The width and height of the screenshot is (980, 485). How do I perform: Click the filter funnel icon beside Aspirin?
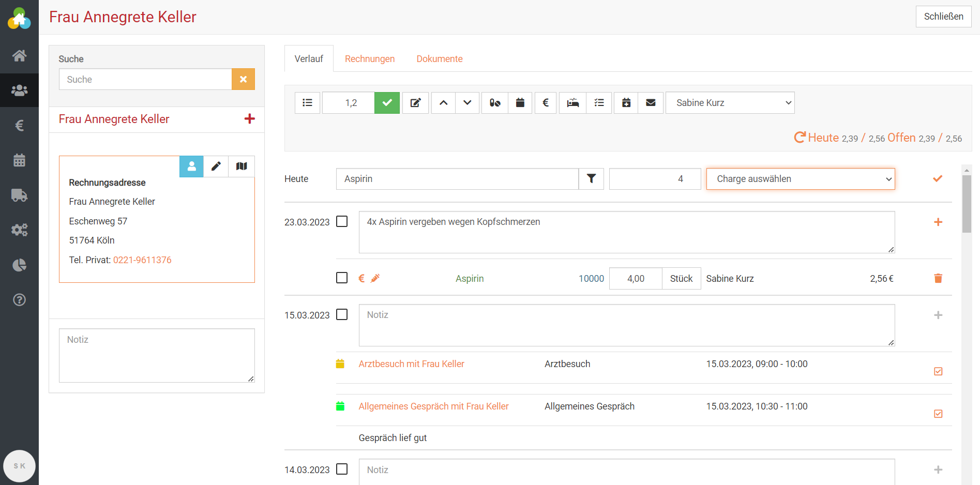coord(591,179)
